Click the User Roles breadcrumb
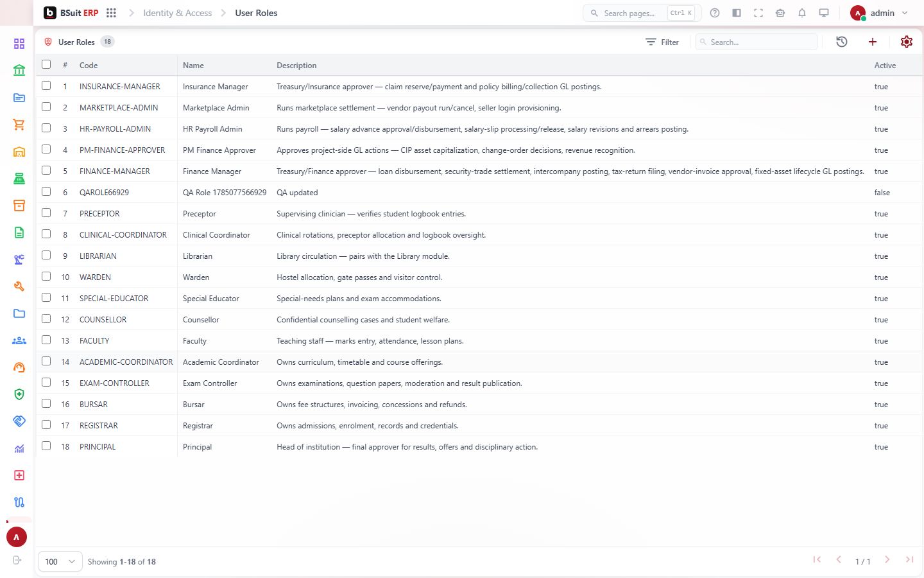 pyautogui.click(x=256, y=13)
